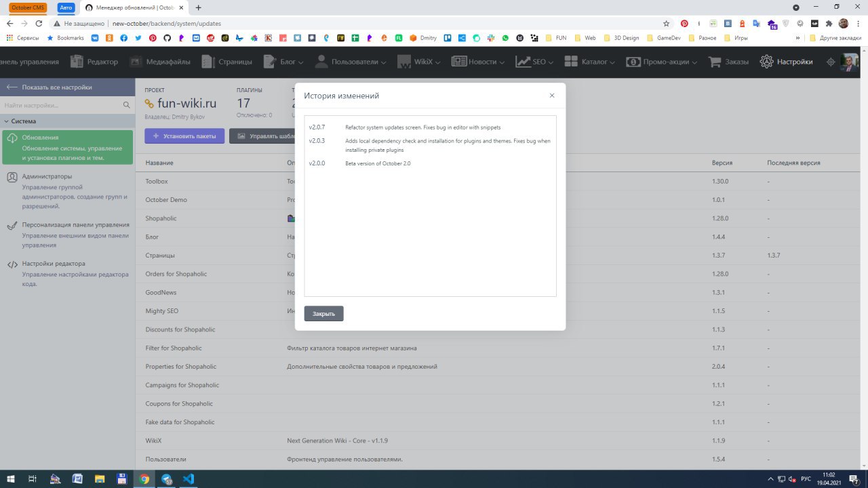Expand the Пользователи dropdown menu
This screenshot has width=868, height=488.
tap(351, 62)
